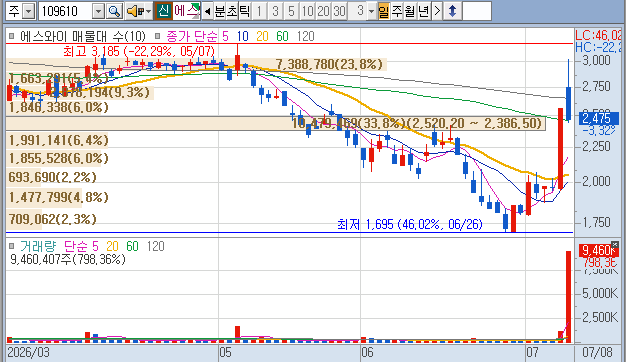The image size is (626, 362).
Task: Click price MA 120 gray label
Action: pyautogui.click(x=305, y=36)
